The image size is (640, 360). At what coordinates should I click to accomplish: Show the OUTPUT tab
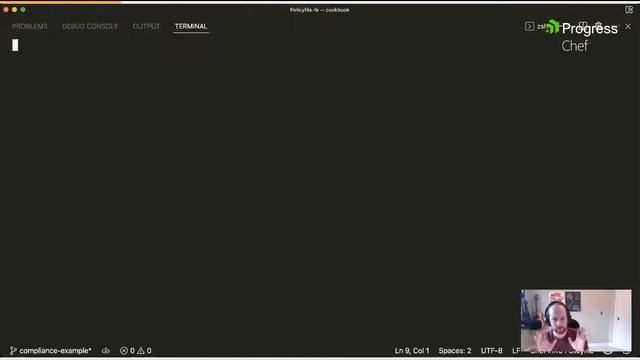click(x=146, y=26)
